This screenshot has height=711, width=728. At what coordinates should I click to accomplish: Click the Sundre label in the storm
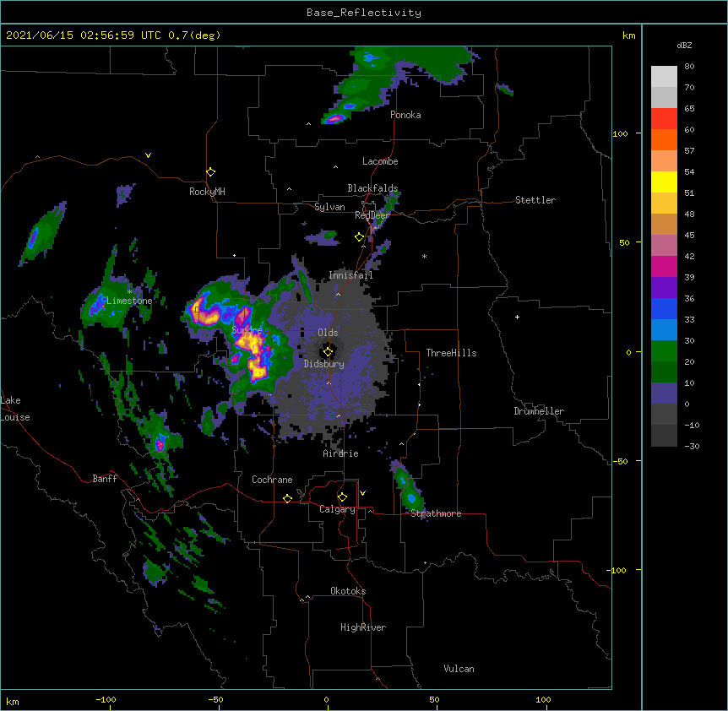pyautogui.click(x=247, y=330)
